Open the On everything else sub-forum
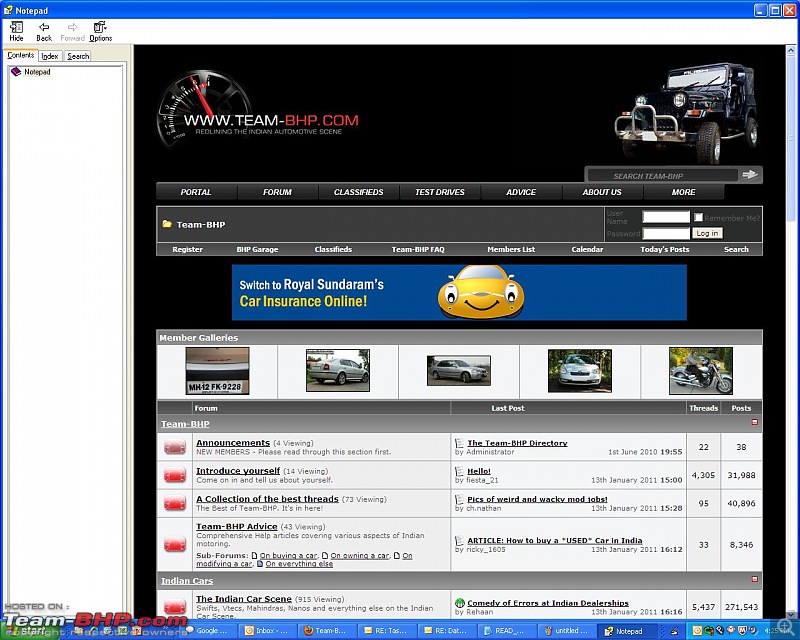This screenshot has height=640, width=800. tap(299, 564)
